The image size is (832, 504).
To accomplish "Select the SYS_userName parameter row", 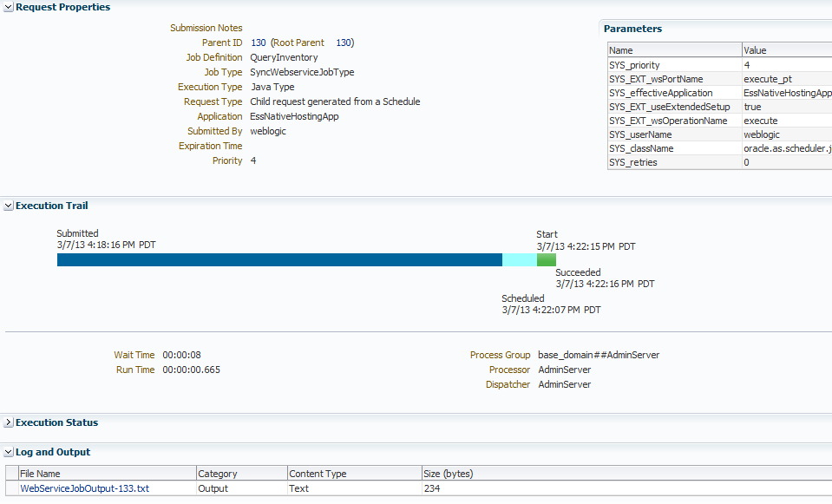I will (x=673, y=134).
